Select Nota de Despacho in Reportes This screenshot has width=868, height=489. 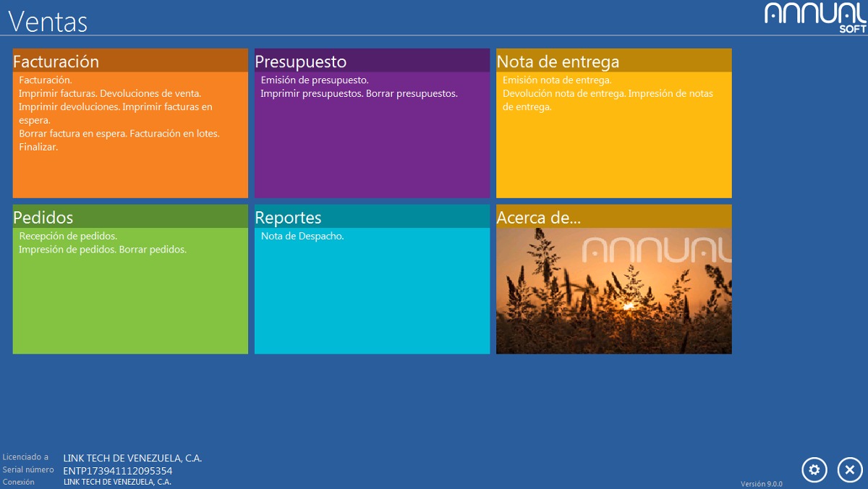(302, 237)
